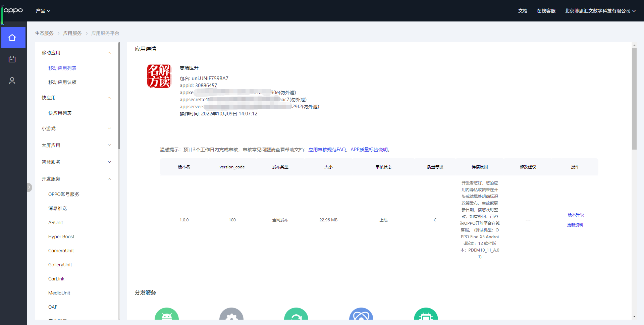Open the gray gear distribution service icon
Screen dimensions: 644x325
pyautogui.click(x=231, y=314)
